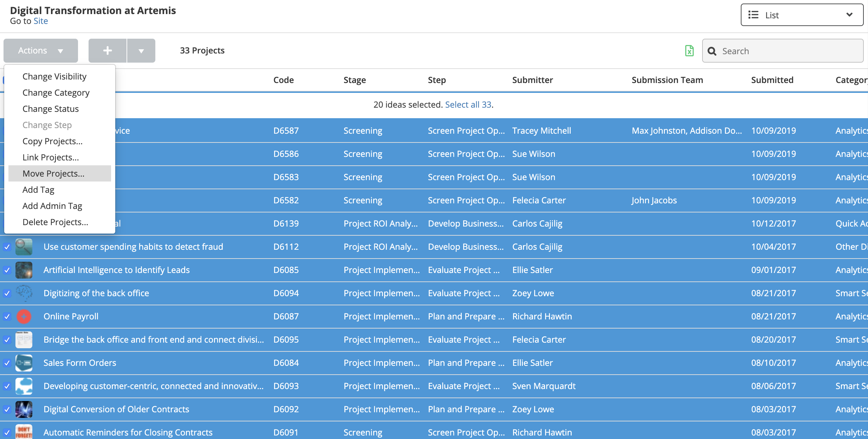Click Select all 33 link
Viewport: 868px width, 439px height.
tap(468, 104)
